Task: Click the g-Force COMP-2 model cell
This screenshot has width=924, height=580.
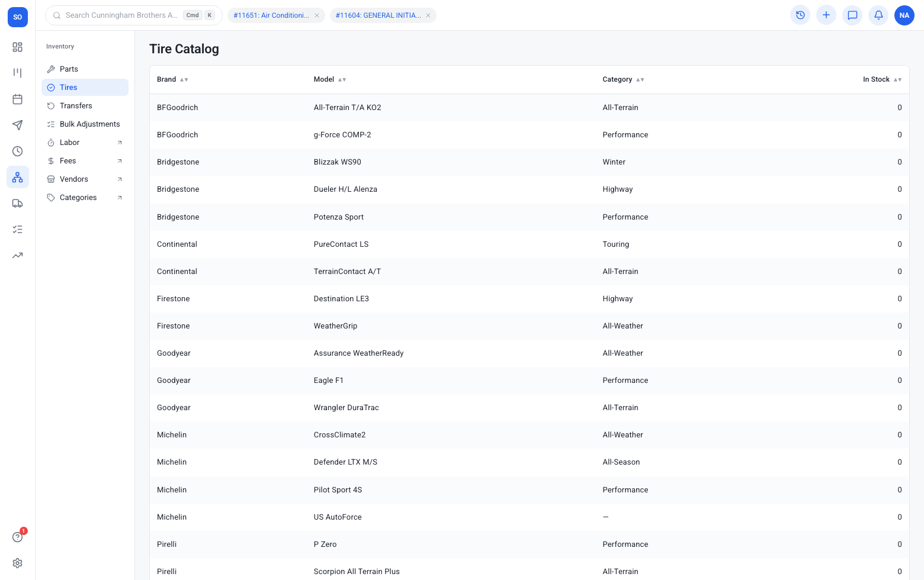Action: pyautogui.click(x=342, y=134)
